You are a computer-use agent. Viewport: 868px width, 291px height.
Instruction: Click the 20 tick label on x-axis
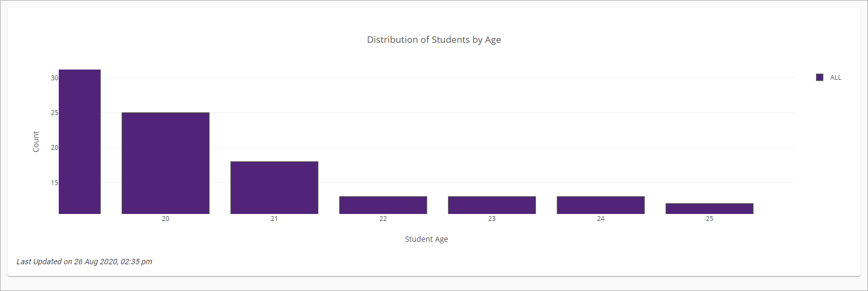166,219
